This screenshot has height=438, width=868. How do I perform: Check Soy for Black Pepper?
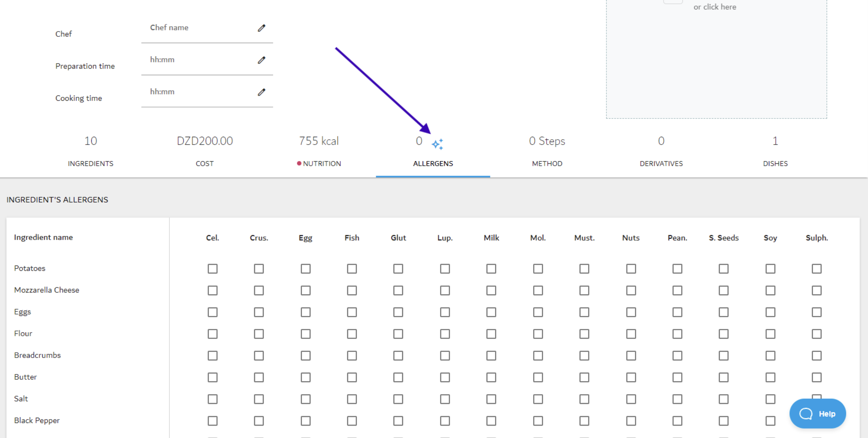[x=770, y=421]
